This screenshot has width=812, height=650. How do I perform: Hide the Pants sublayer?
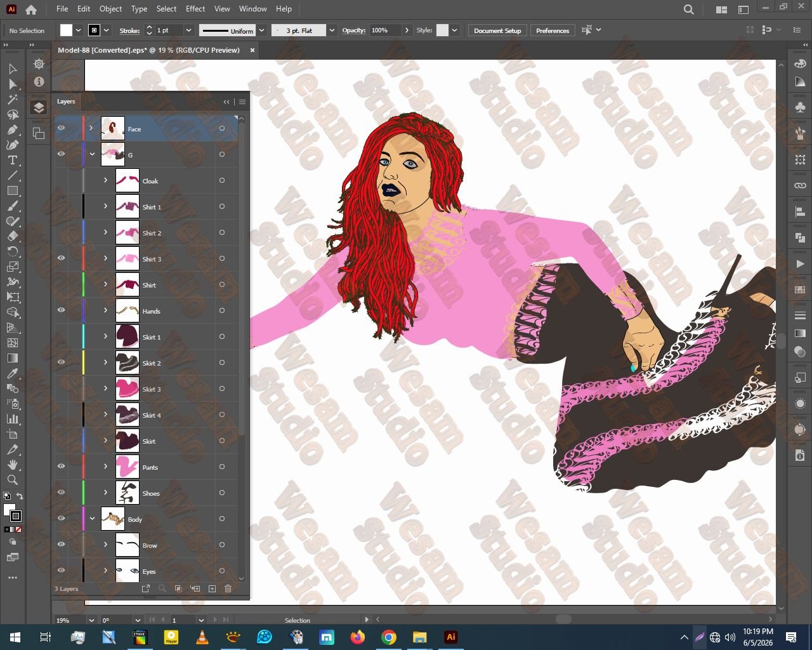click(62, 467)
